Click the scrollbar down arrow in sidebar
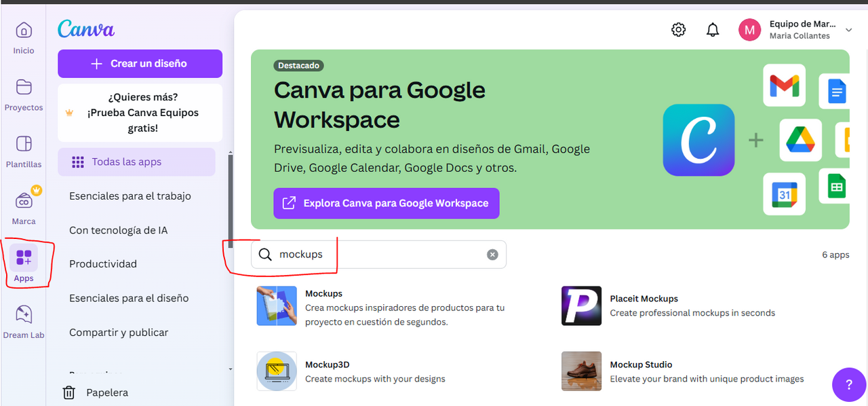This screenshot has height=406, width=868. (x=231, y=369)
